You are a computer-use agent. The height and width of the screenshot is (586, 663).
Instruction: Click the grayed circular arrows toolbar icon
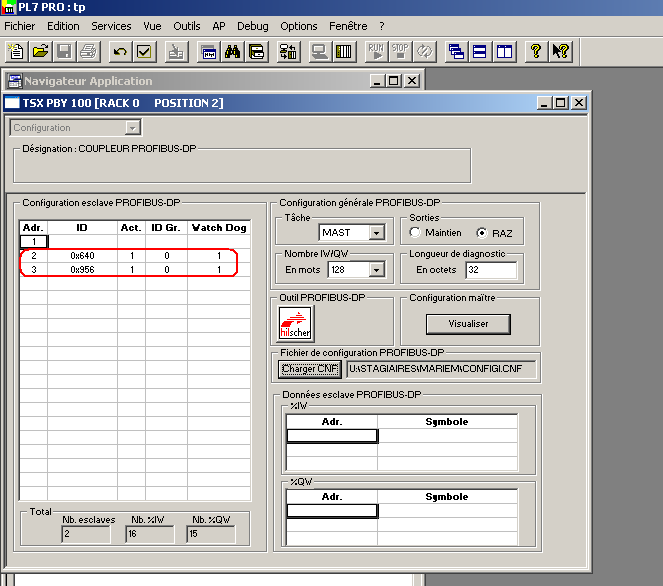(424, 52)
